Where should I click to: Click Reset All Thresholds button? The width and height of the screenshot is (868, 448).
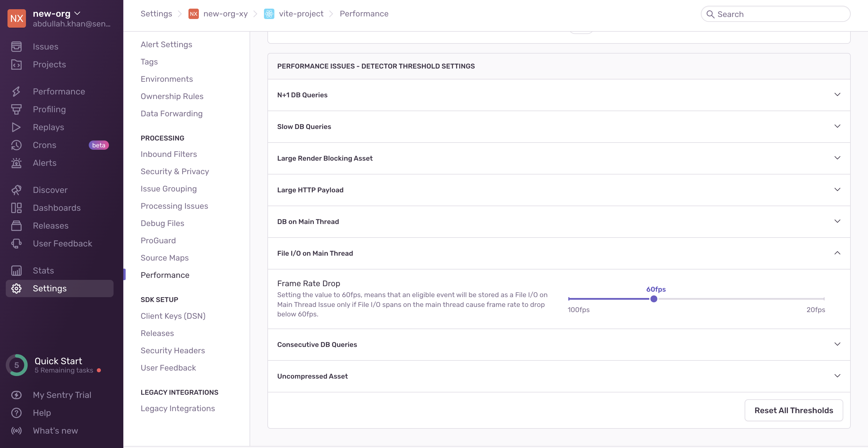(794, 410)
